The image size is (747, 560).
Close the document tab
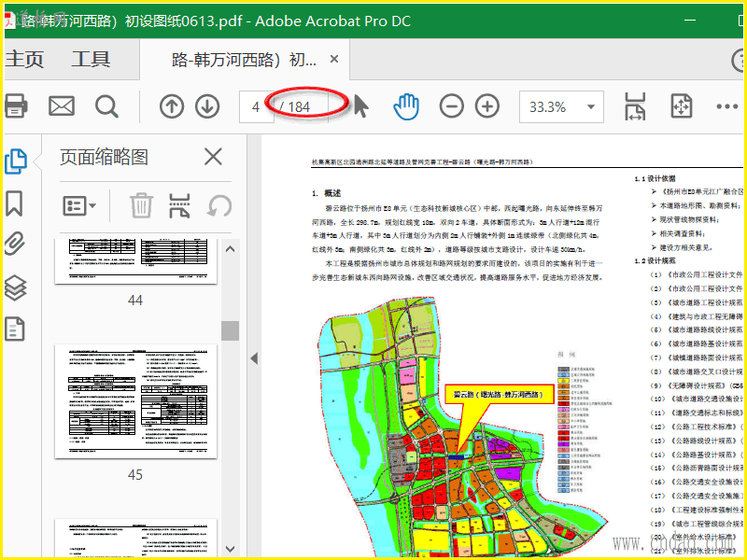pos(334,59)
